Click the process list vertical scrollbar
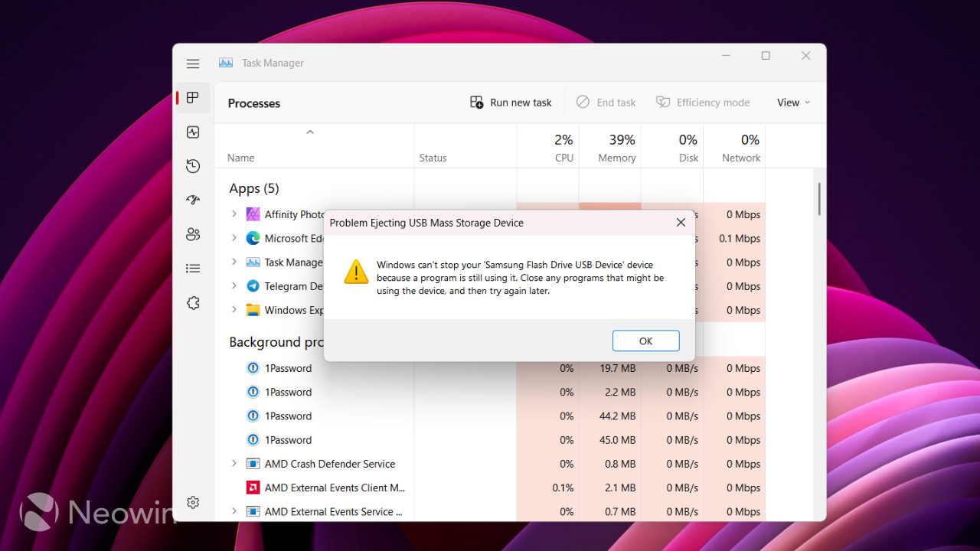The image size is (980, 551). point(819,199)
